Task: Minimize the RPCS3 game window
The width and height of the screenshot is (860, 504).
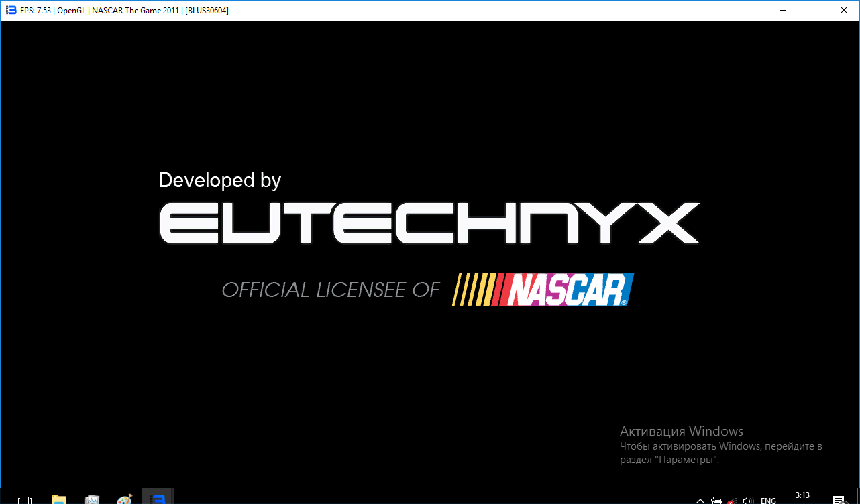Action: [782, 10]
